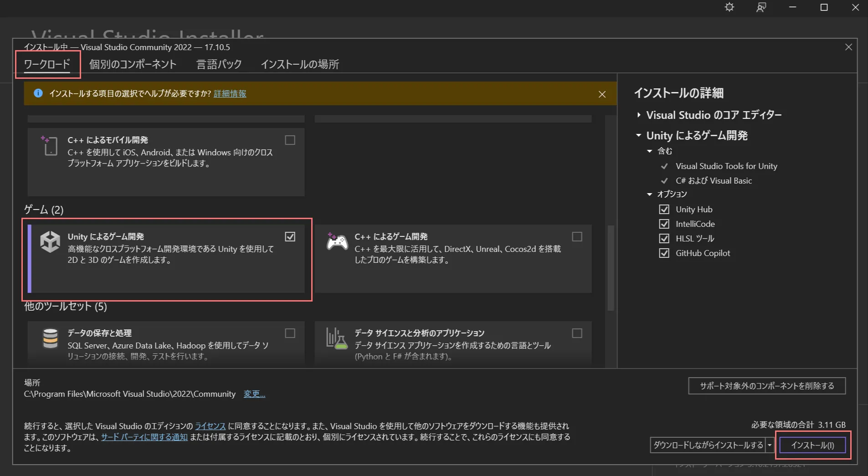Viewport: 868px width, 476px height.
Task: Select the C++ によるゲーム開発 workload card
Action: [x=453, y=258]
